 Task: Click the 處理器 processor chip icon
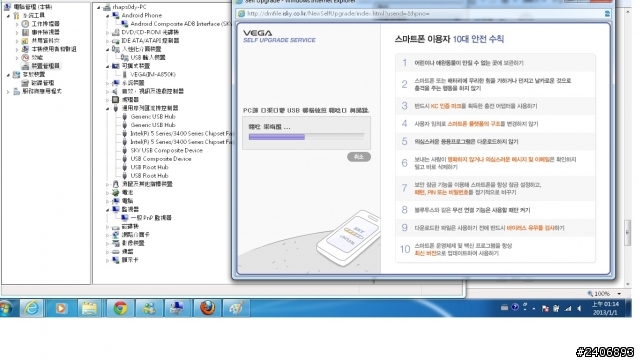pos(116,100)
